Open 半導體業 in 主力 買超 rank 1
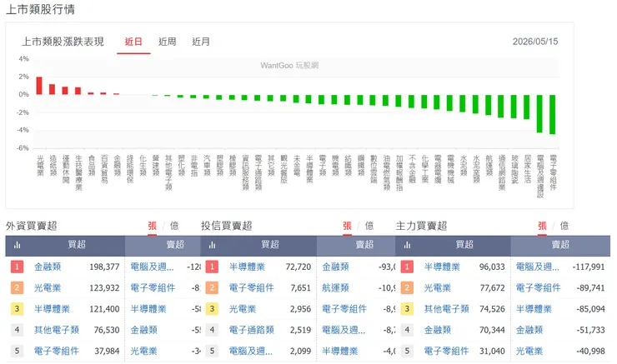The width and height of the screenshot is (617, 364). 442,267
